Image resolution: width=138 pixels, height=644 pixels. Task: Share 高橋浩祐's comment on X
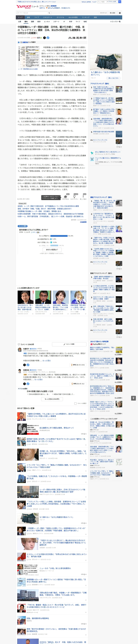tap(25, 384)
